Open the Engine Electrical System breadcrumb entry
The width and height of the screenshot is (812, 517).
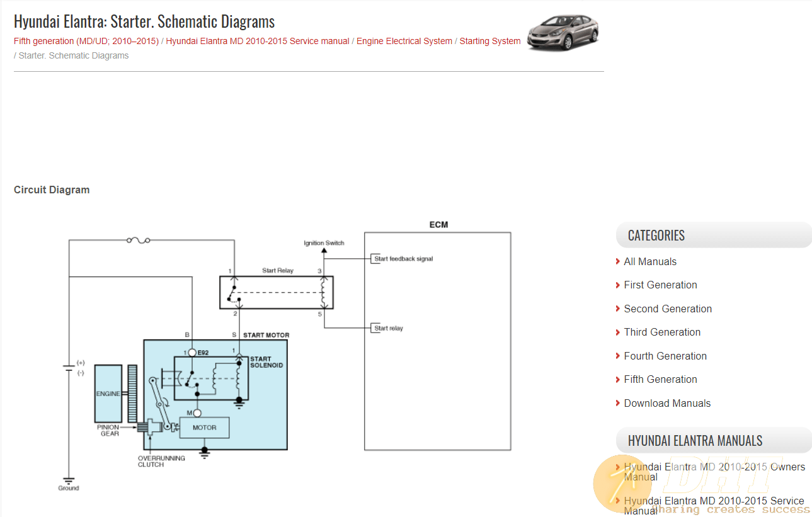pyautogui.click(x=404, y=41)
